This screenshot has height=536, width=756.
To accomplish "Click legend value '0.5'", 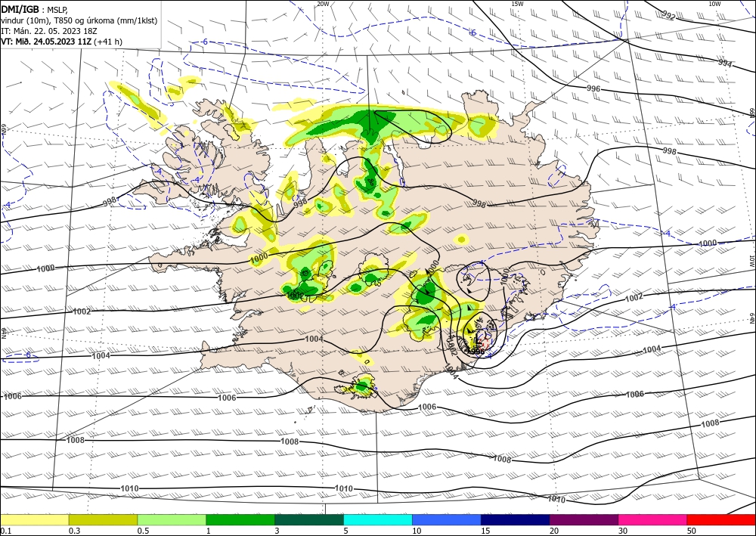I will [x=143, y=531].
